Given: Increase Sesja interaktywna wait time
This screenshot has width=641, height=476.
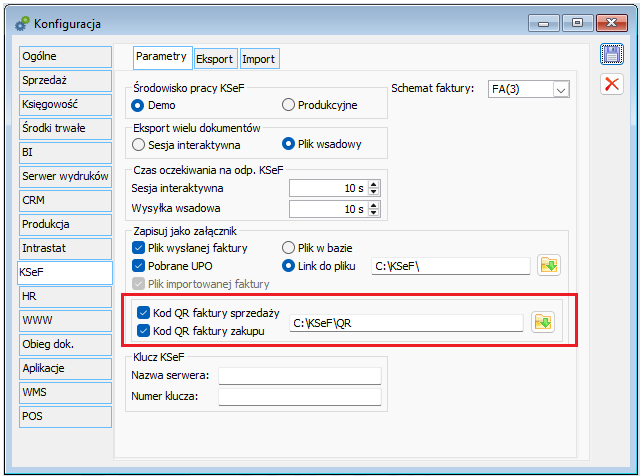Looking at the screenshot, I should (x=373, y=184).
